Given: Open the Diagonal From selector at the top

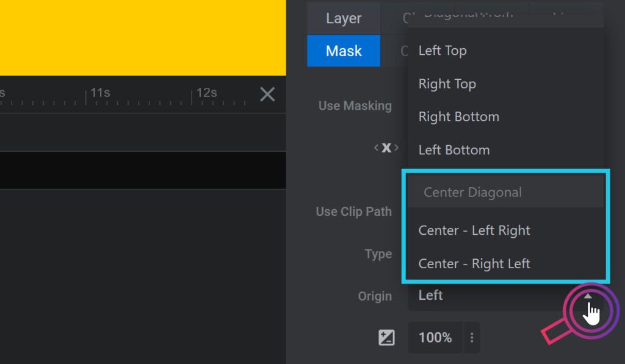Looking at the screenshot, I should (x=482, y=13).
